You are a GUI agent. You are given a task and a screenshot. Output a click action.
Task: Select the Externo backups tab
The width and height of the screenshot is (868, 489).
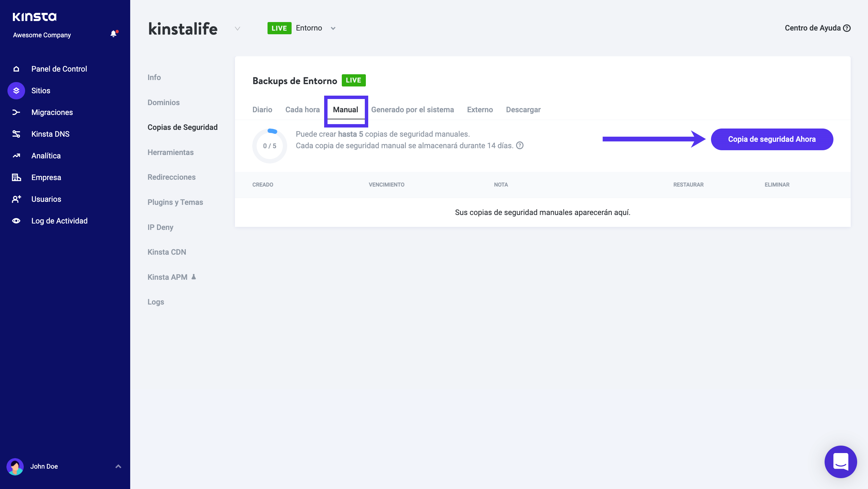(x=480, y=110)
